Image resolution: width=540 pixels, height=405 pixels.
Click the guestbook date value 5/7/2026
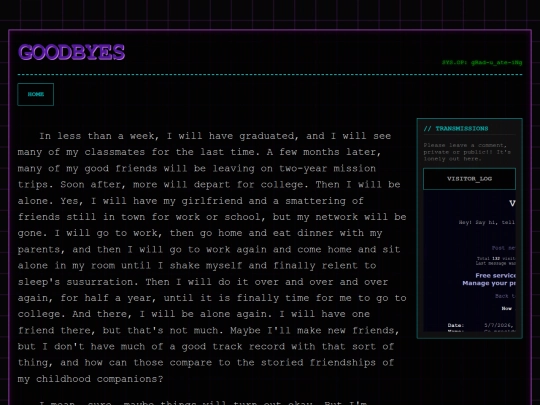point(499,325)
